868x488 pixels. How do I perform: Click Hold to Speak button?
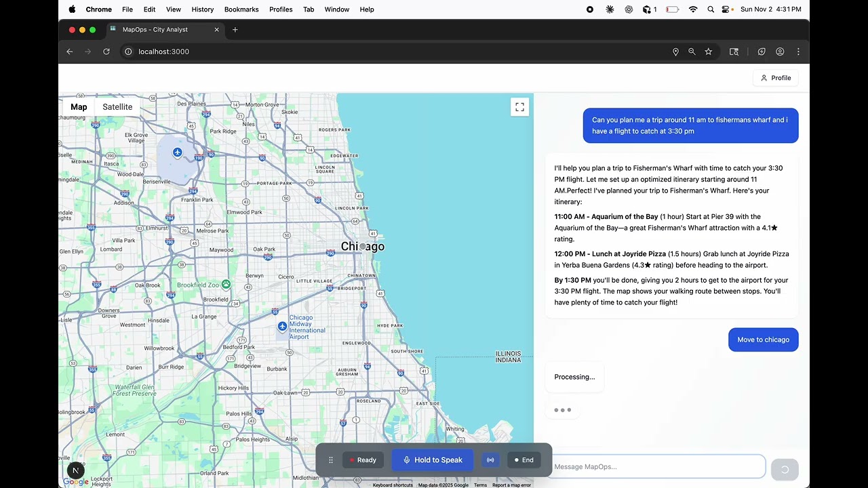pyautogui.click(x=432, y=460)
